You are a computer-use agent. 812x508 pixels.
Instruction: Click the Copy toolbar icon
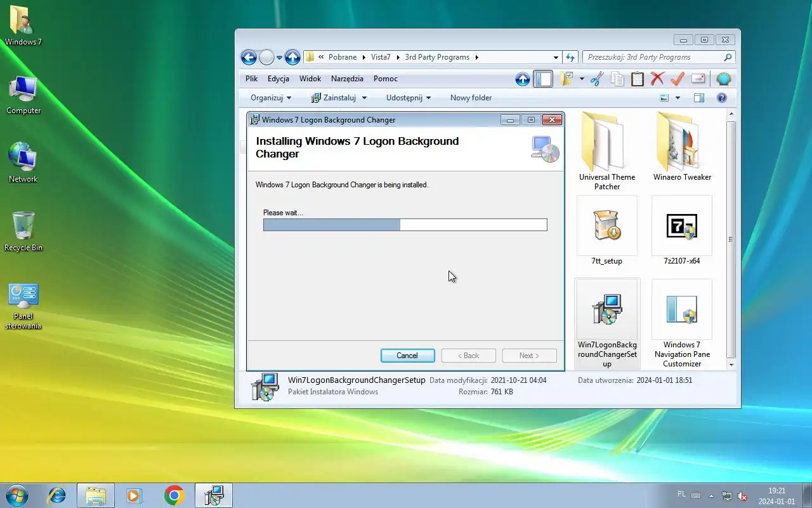617,79
